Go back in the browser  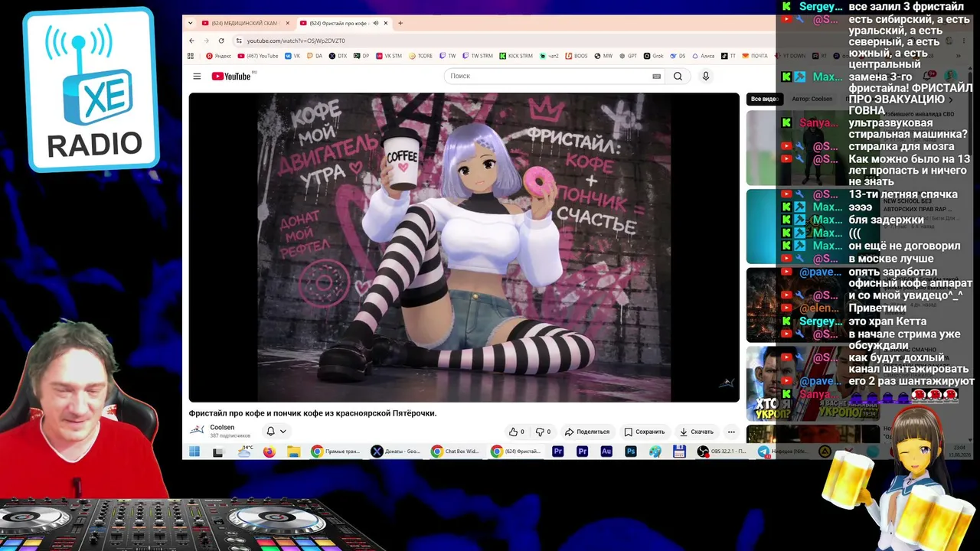pos(192,41)
